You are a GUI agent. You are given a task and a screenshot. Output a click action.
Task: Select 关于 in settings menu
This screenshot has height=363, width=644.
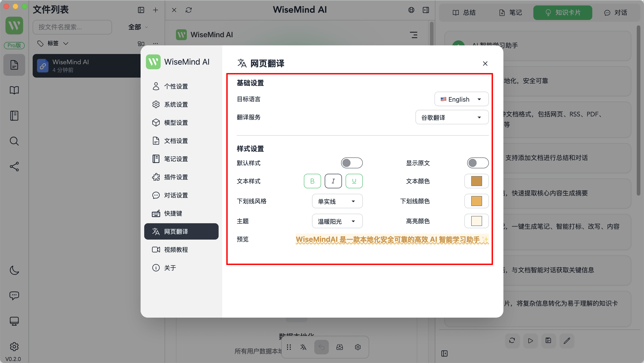(x=181, y=268)
